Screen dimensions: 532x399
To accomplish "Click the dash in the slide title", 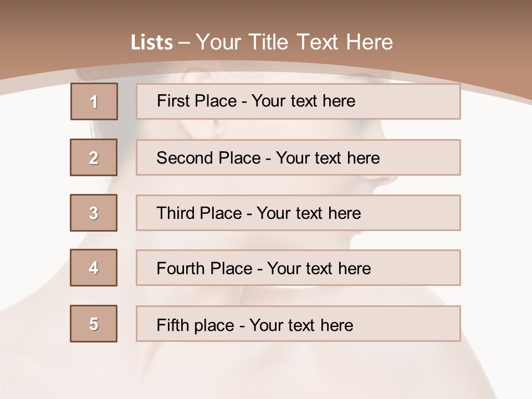I will click(x=185, y=42).
